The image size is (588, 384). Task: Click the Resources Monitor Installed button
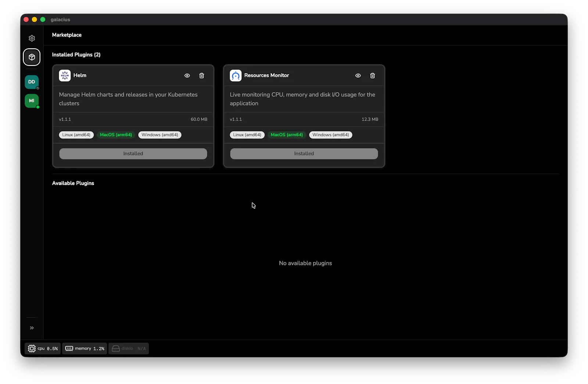[x=304, y=154]
